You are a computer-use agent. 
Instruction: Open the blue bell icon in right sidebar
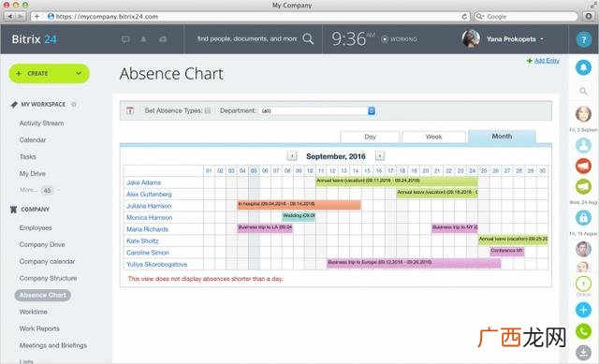tap(583, 67)
